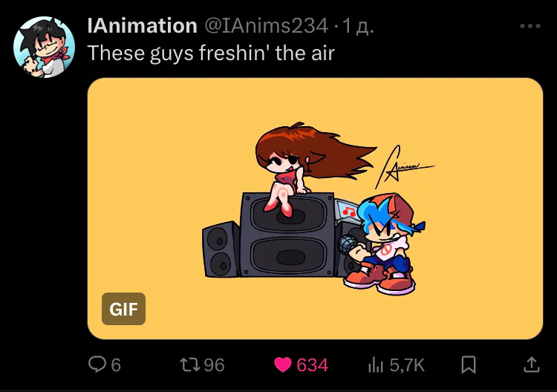Bookmark this tweet
Viewport: 557px width, 392px height.
(x=469, y=365)
